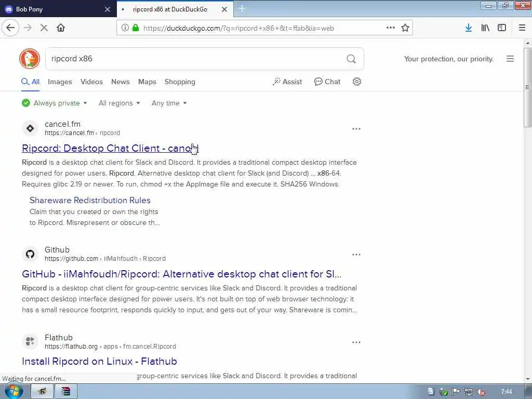Switch to Maps results
This screenshot has height=399, width=532.
147,82
